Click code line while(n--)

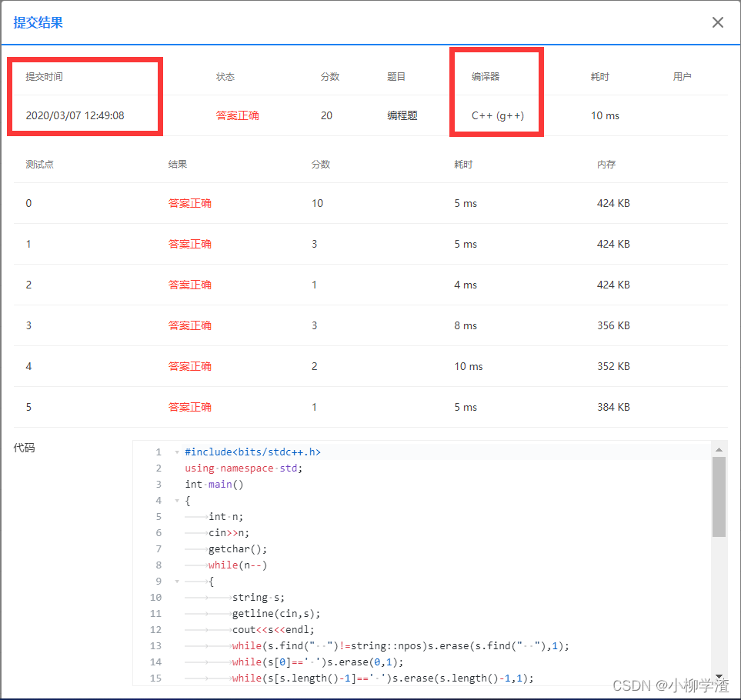(x=238, y=565)
